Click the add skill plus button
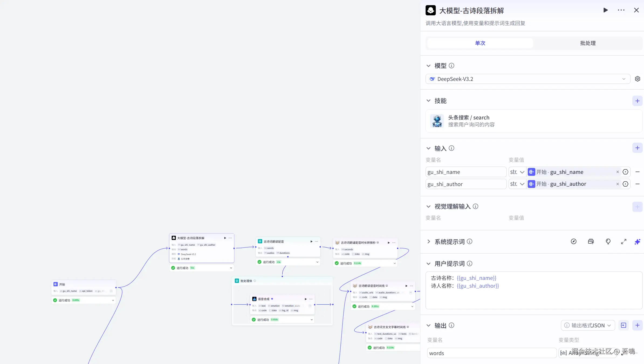The height and width of the screenshot is (364, 644). 637,101
